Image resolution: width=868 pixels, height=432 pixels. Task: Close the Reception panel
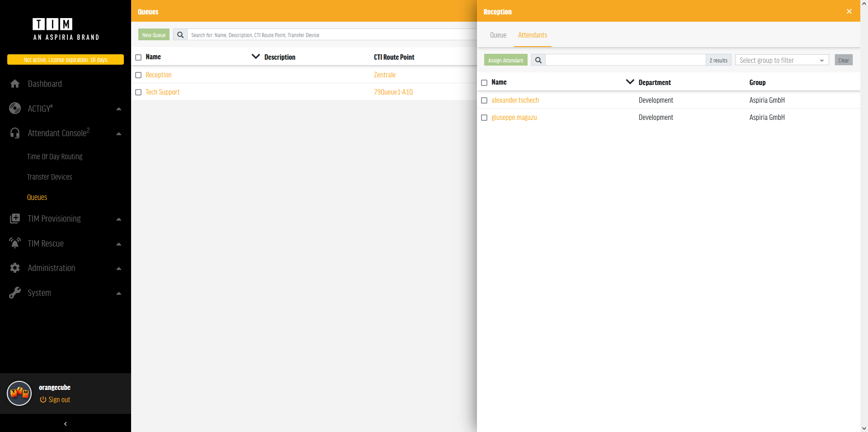point(849,11)
